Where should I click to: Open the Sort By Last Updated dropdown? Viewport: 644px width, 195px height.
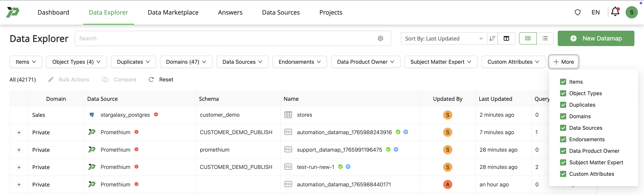coord(444,39)
